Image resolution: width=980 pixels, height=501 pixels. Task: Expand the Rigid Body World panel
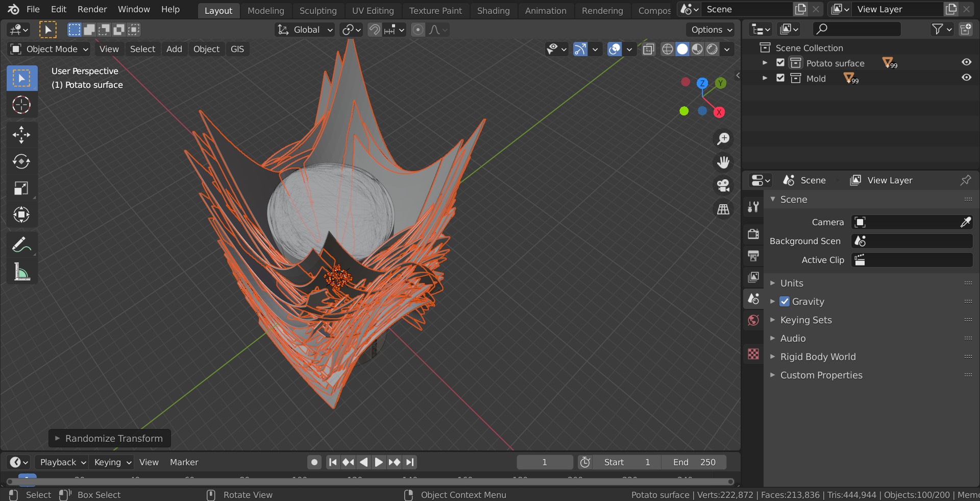point(818,357)
